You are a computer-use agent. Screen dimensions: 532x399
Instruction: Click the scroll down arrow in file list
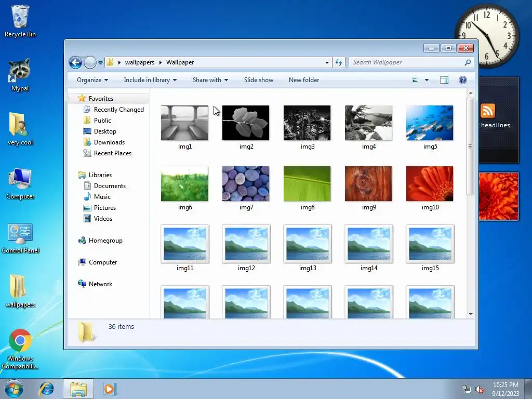pos(471,314)
